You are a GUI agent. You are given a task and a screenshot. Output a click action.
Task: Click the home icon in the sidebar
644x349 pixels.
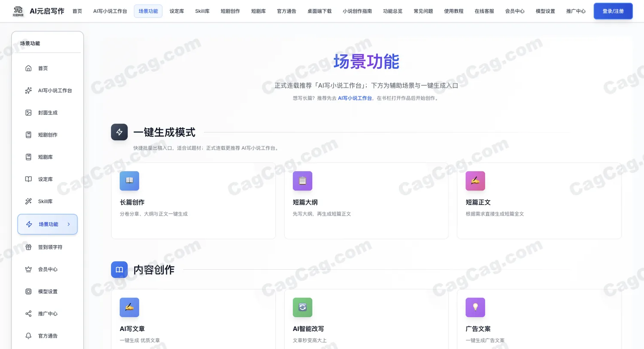click(x=28, y=68)
